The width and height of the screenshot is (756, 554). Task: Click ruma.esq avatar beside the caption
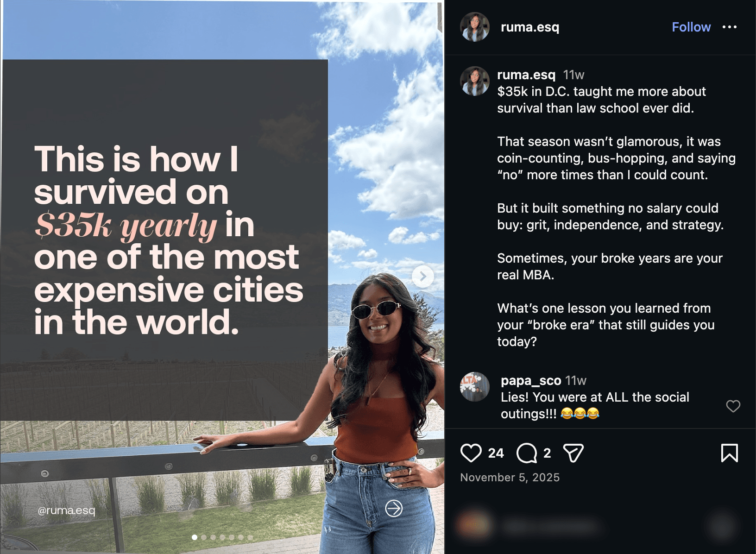[x=474, y=81]
